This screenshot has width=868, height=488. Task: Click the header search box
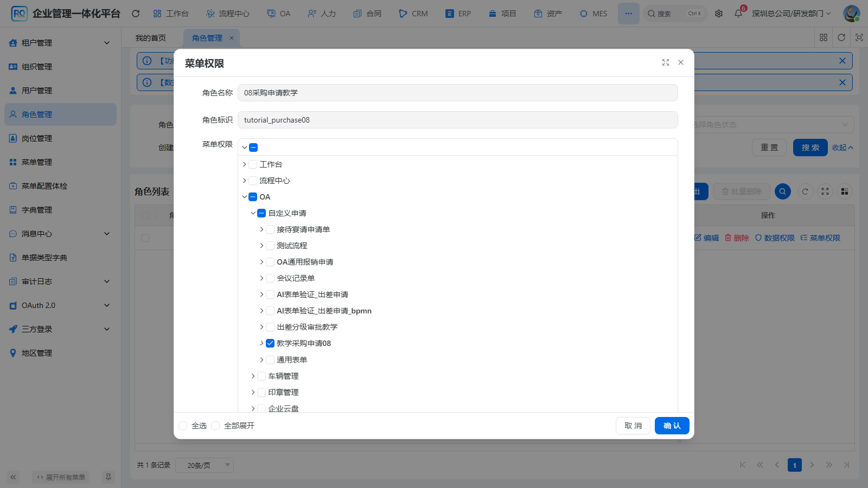675,14
